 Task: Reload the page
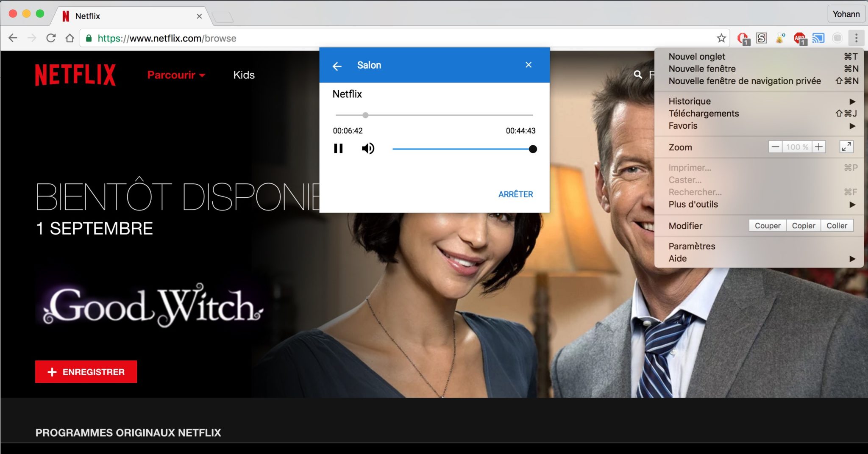pos(51,38)
